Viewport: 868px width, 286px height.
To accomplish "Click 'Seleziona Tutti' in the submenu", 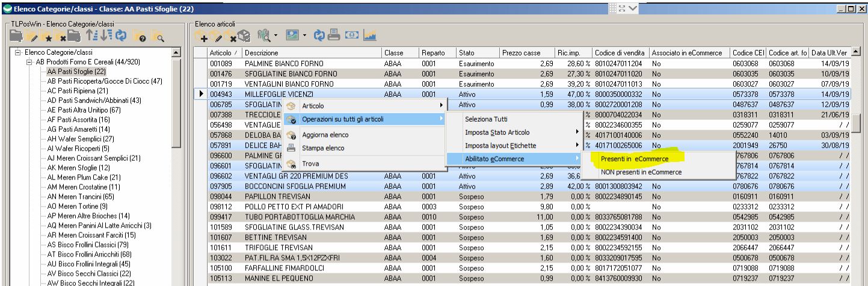I will point(486,119).
